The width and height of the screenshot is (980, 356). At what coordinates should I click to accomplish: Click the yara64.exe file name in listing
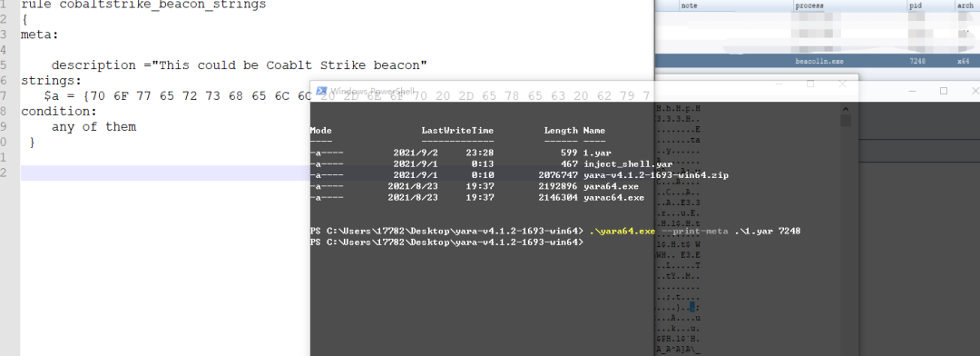[611, 186]
